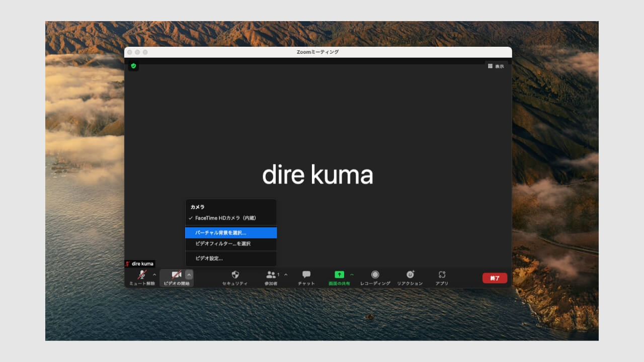Expand the arrow beside 参加者

[x=286, y=275]
